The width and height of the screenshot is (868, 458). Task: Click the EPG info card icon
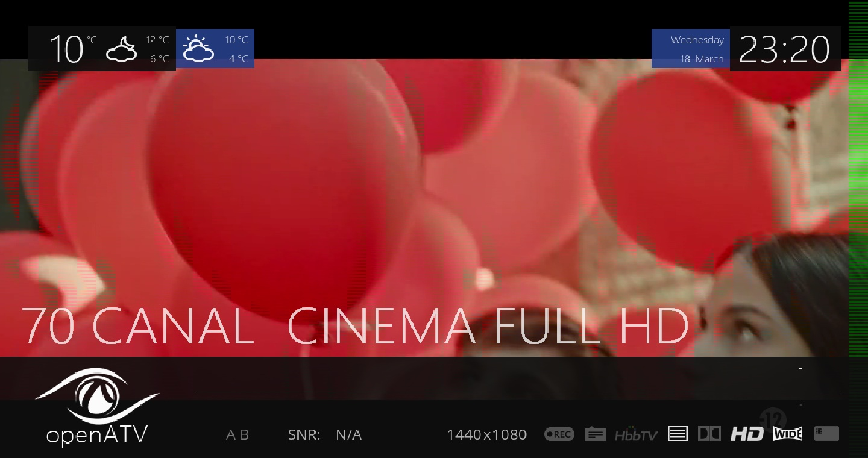point(595,434)
